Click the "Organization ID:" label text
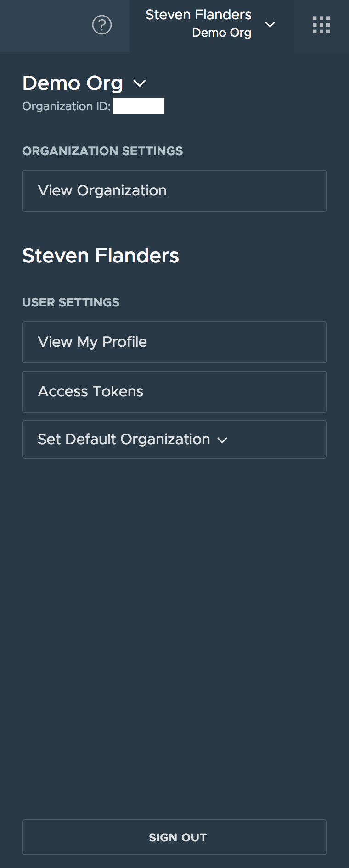 [66, 106]
